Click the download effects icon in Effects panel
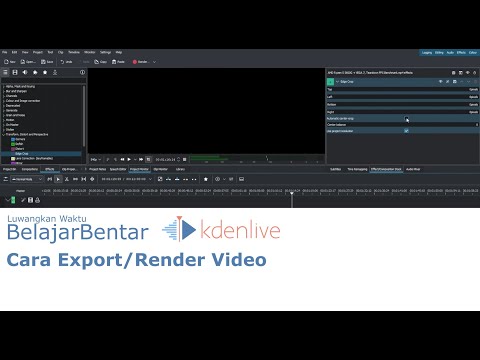 (x=55, y=72)
